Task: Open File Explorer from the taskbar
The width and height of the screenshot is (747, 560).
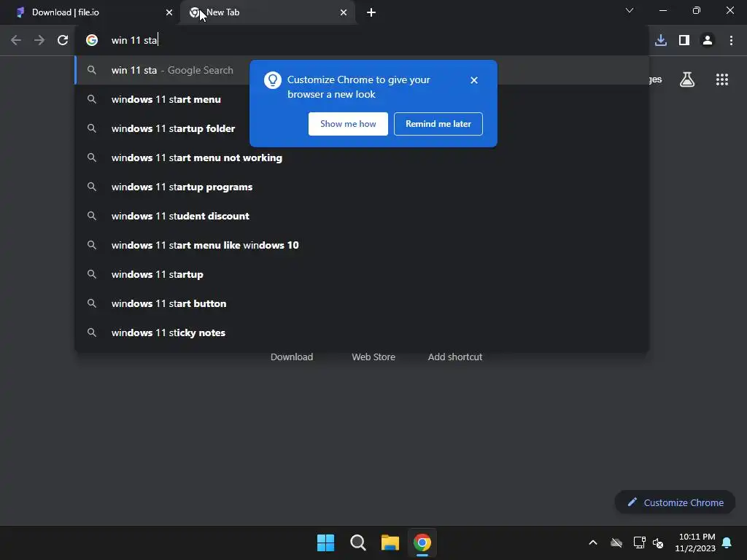Action: 390,542
